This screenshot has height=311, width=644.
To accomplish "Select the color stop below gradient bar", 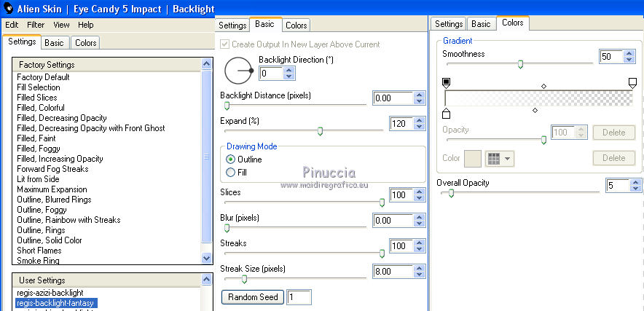I will tap(446, 113).
